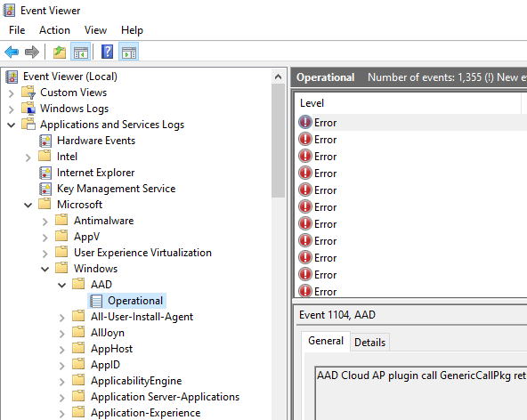Expand the Custom Views node
Viewport: 527px width, 420px height.
point(11,93)
